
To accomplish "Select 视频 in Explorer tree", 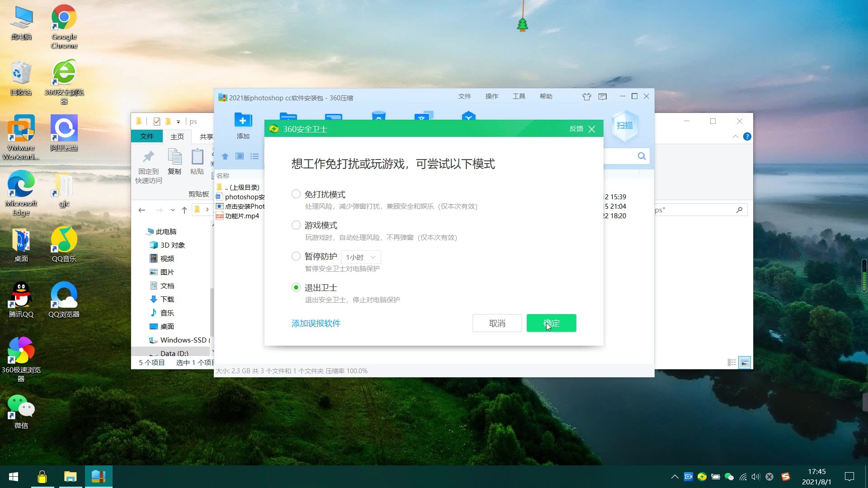I will (x=162, y=258).
